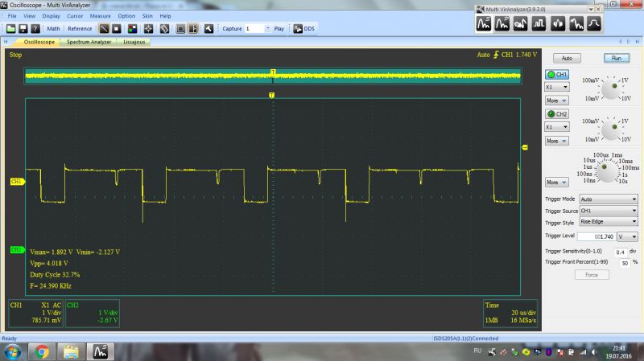Image resolution: width=644 pixels, height=361 pixels.
Task: Open CH2 probe X1 dropdown
Action: click(556, 127)
